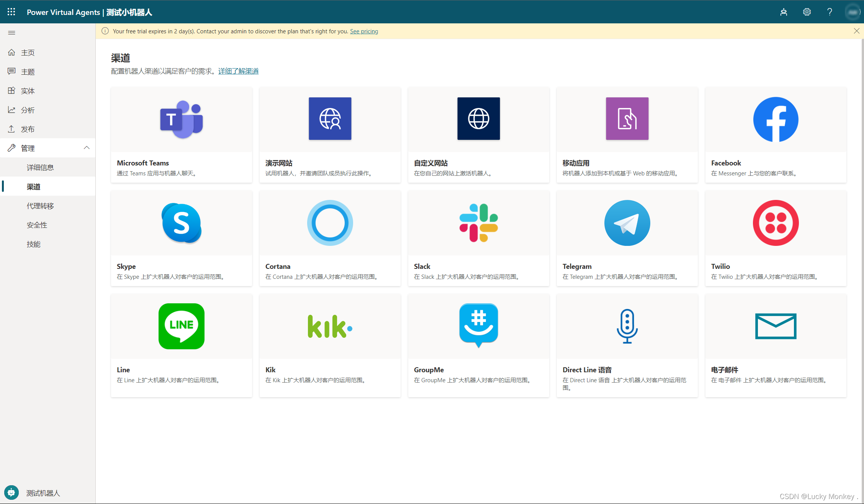This screenshot has width=864, height=504.
Task: Open the 自定义网站 channel title
Action: [431, 163]
